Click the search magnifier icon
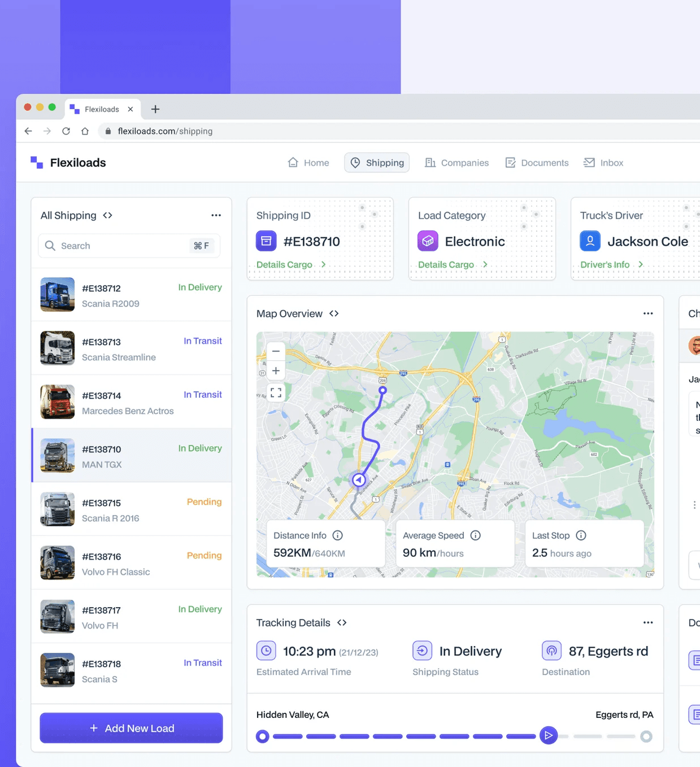 [50, 246]
